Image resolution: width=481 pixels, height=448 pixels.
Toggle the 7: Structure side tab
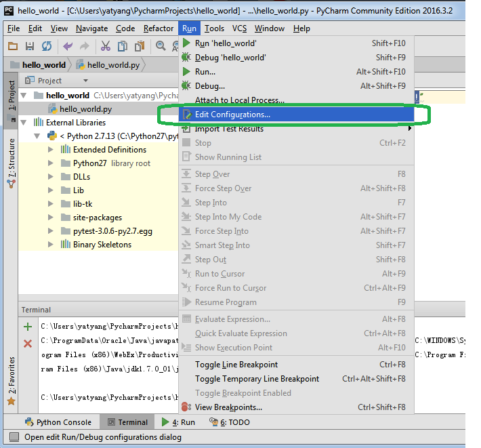[x=12, y=163]
